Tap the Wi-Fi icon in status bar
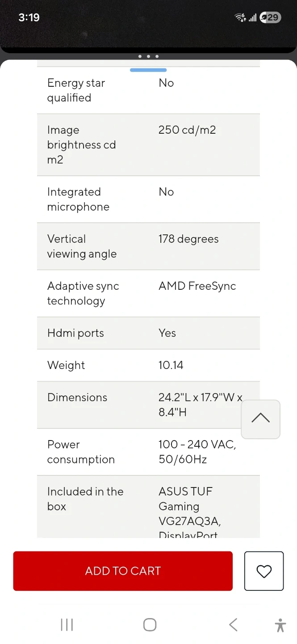The image size is (297, 644). click(x=240, y=18)
